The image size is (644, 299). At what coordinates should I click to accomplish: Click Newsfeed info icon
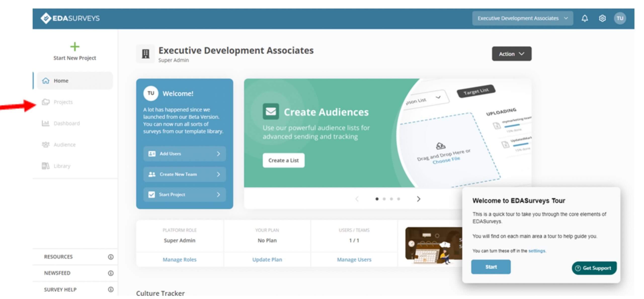[x=111, y=273]
